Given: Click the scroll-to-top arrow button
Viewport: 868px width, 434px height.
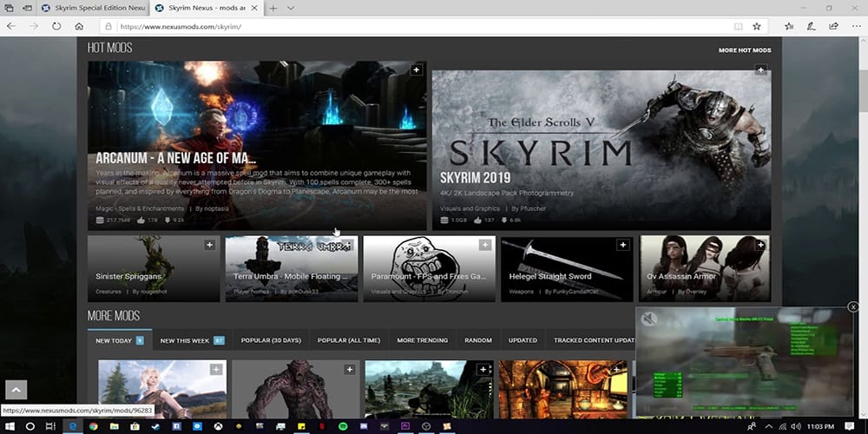Looking at the screenshot, I should (x=16, y=390).
